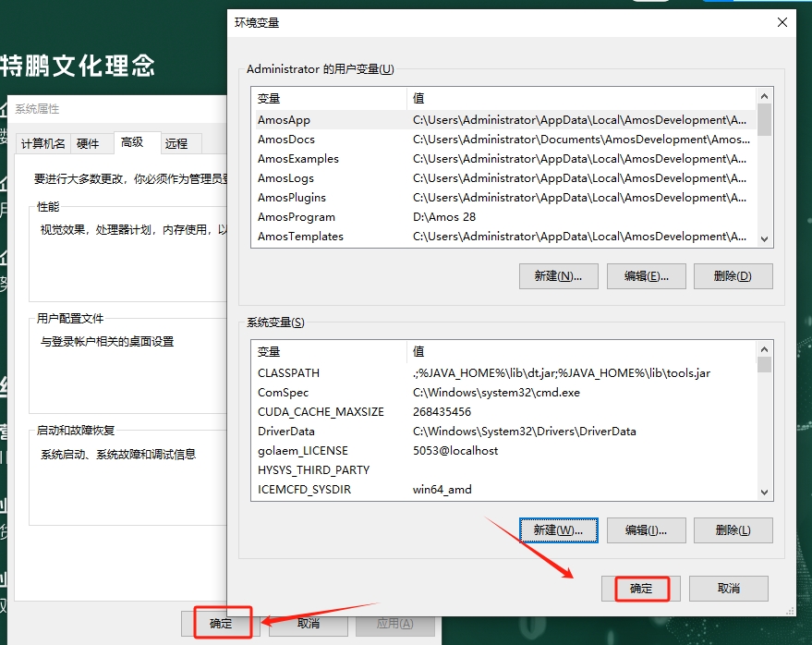
Task: Click 新建(W) button for system variables
Action: tap(558, 530)
